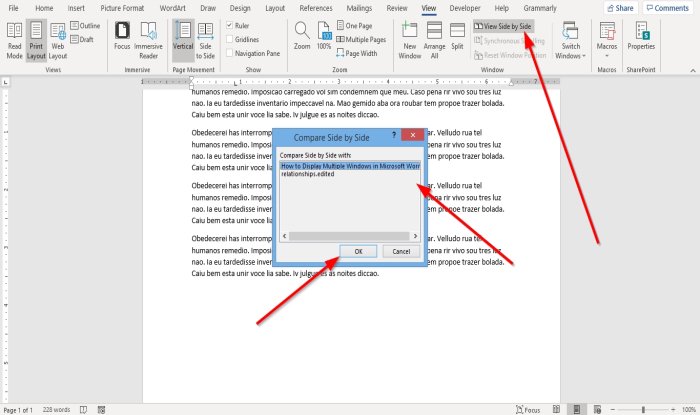Enable the Navigation Pane checkbox
This screenshot has width=700, height=415.
tap(229, 54)
